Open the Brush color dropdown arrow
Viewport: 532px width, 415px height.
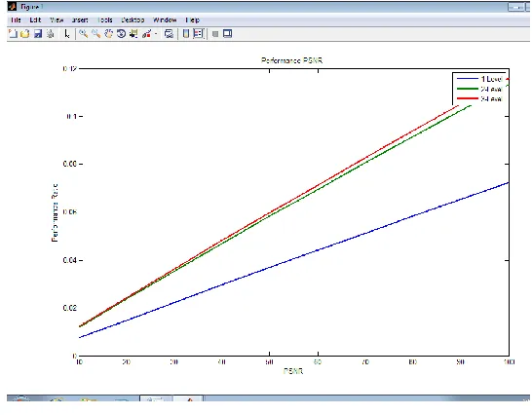[156, 34]
